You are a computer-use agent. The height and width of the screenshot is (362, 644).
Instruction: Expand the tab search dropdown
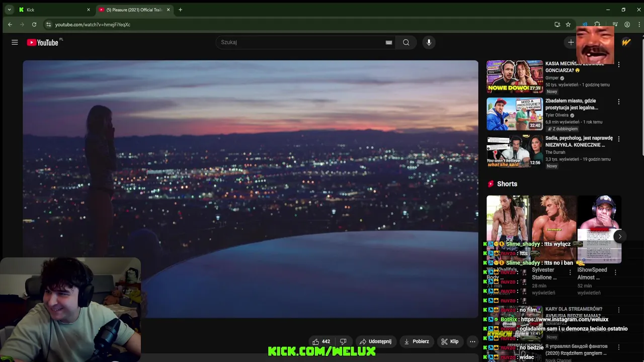(x=9, y=10)
